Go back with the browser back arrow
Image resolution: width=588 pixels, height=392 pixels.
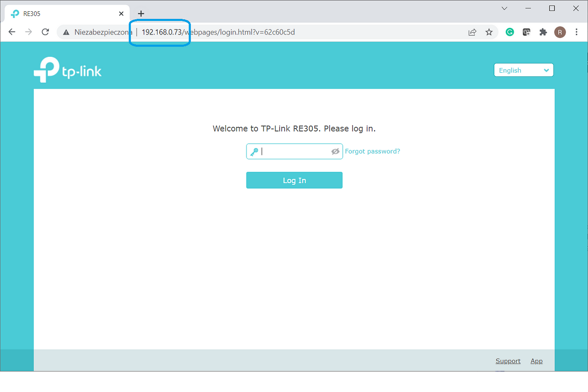(x=12, y=32)
